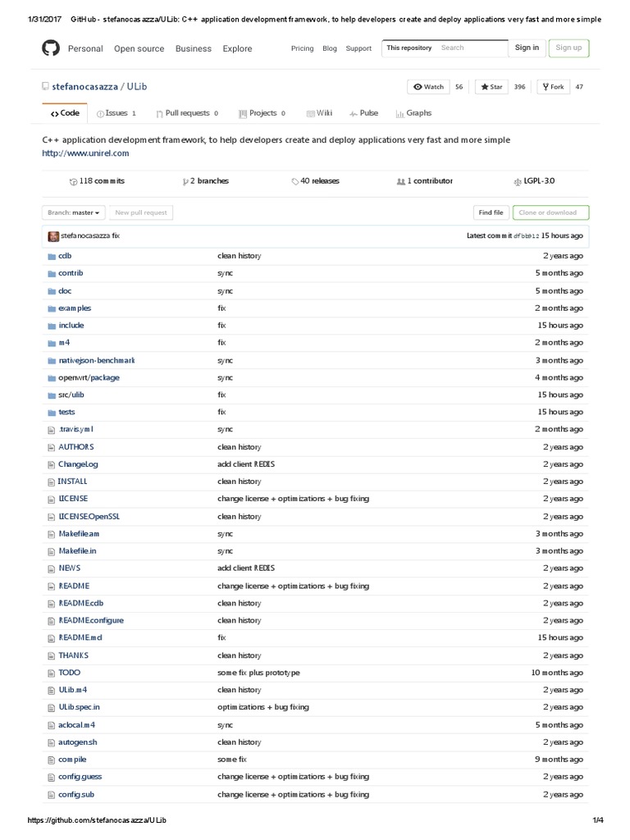Focus the repository search field

pyautogui.click(x=469, y=48)
